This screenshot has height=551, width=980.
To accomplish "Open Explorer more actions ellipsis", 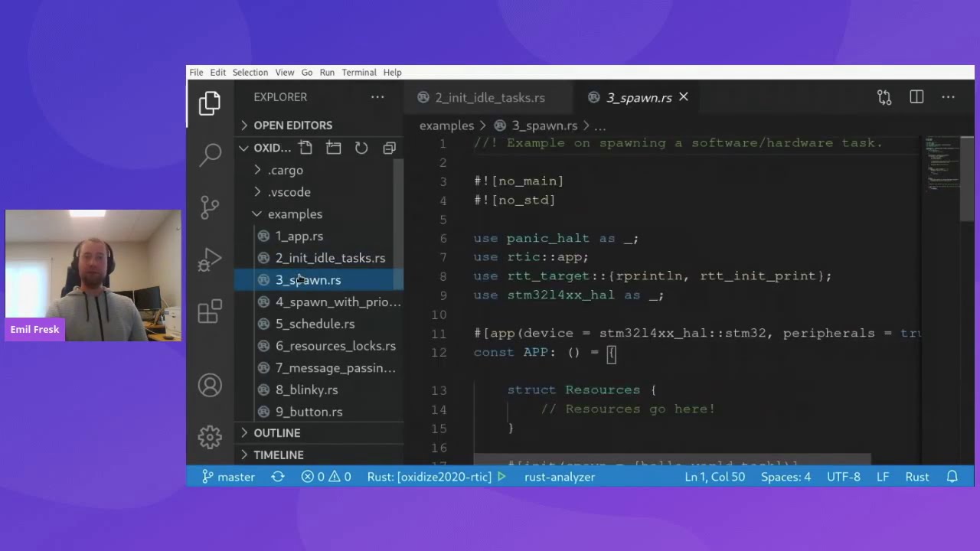I will (x=377, y=97).
